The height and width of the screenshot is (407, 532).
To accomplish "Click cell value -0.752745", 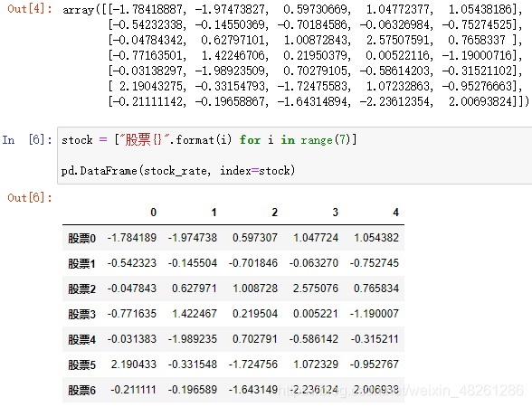I will (x=375, y=263).
